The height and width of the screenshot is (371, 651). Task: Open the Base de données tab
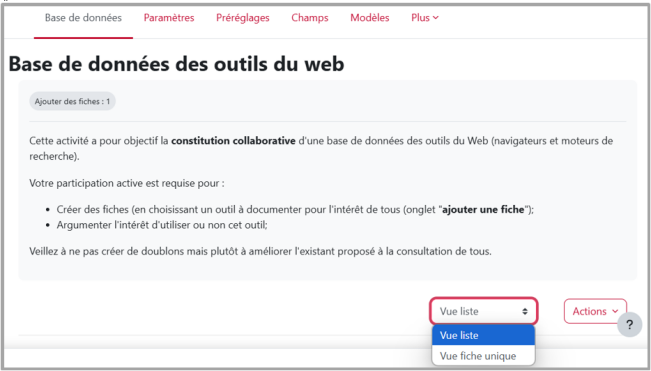[x=83, y=18]
